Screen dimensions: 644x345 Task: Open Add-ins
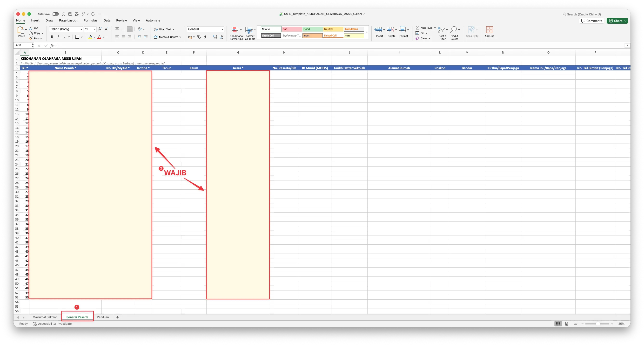[x=489, y=32]
